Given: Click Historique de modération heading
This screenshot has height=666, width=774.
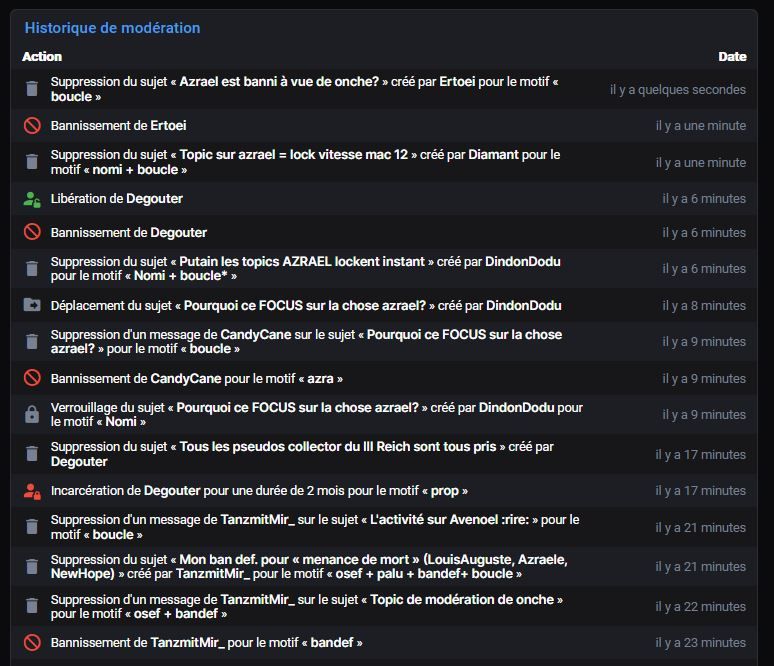Looking at the screenshot, I should 113,28.
